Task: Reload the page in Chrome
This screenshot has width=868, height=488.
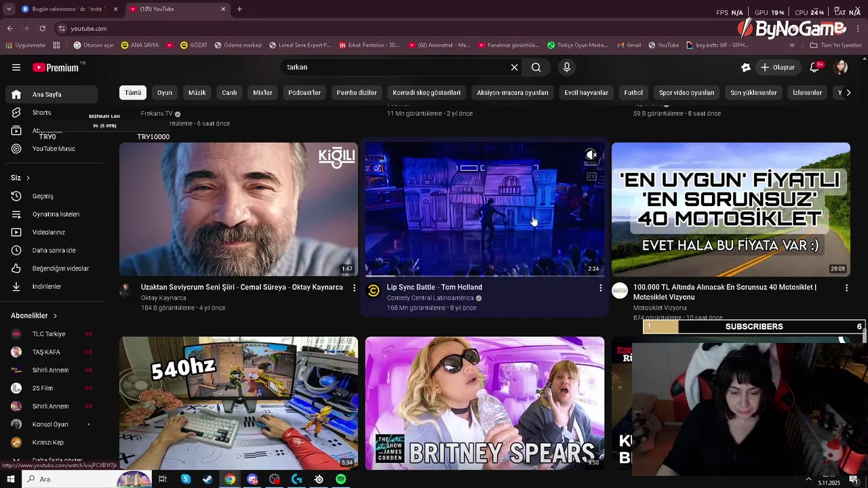Action: [42, 28]
